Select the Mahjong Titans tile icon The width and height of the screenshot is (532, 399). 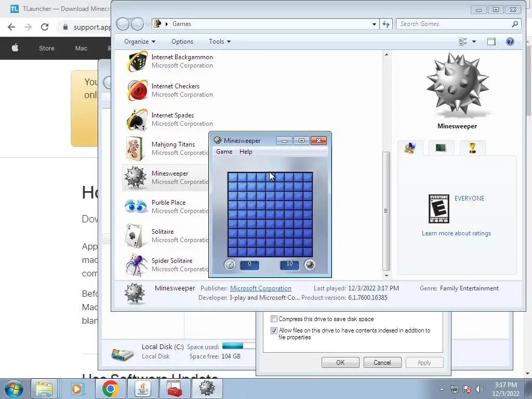[x=135, y=149]
